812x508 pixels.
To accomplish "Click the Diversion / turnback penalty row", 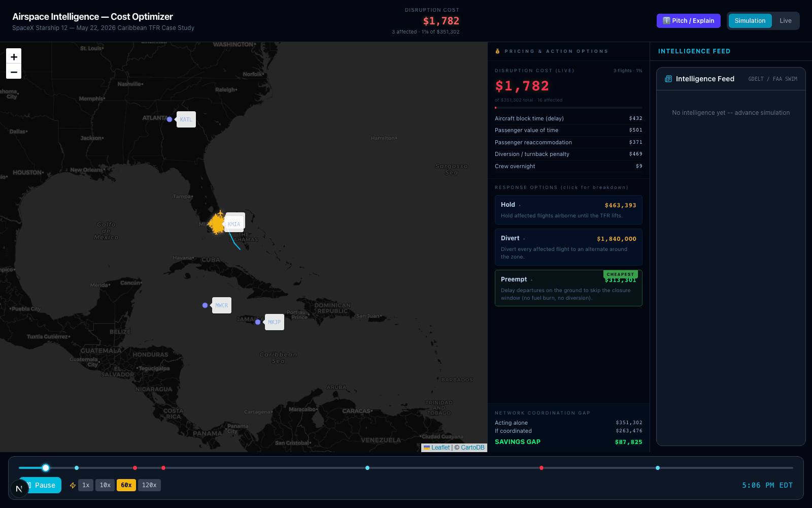I will pos(568,154).
